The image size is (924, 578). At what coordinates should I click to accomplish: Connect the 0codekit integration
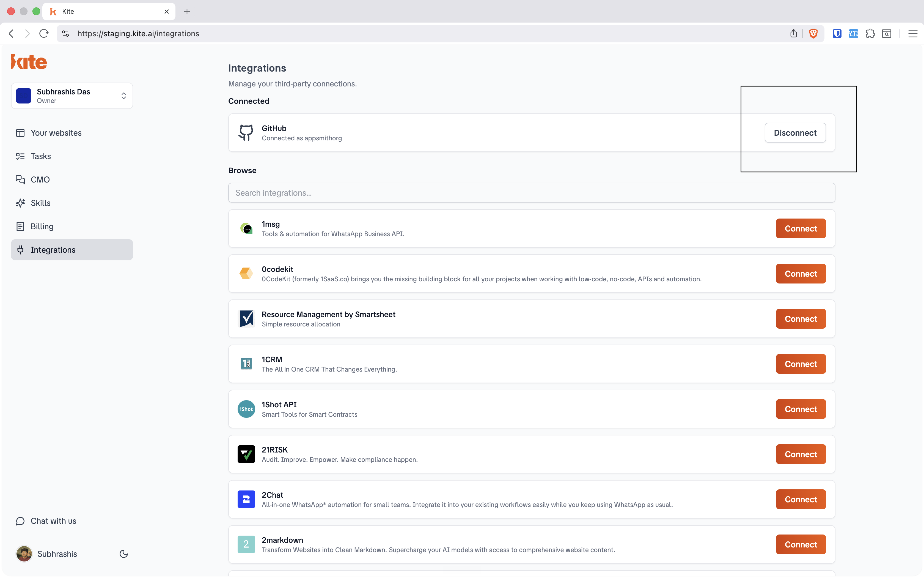click(801, 274)
